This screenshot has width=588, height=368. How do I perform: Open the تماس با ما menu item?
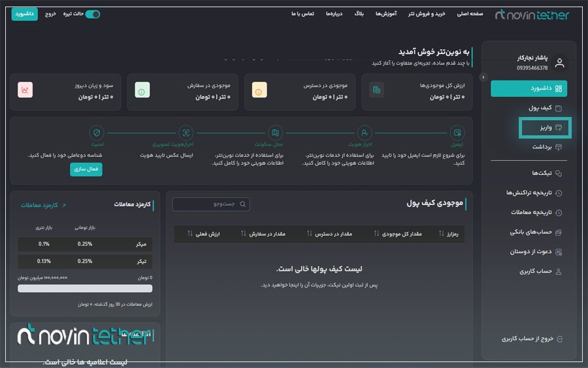point(302,14)
